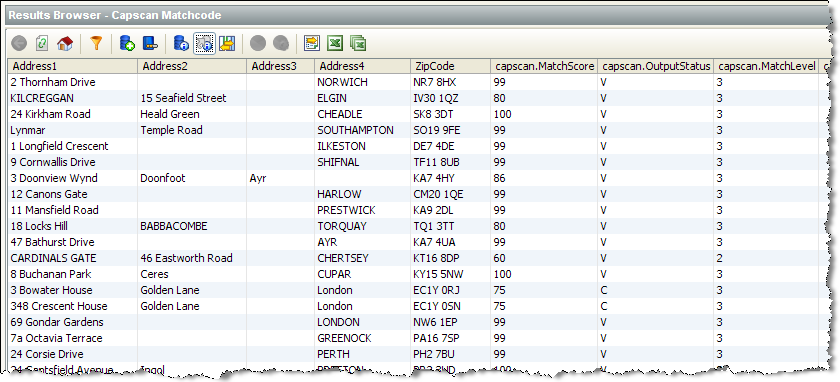Toggle the highlighted info toolbar button
Viewport: 840px width, 382px height.
(x=204, y=43)
